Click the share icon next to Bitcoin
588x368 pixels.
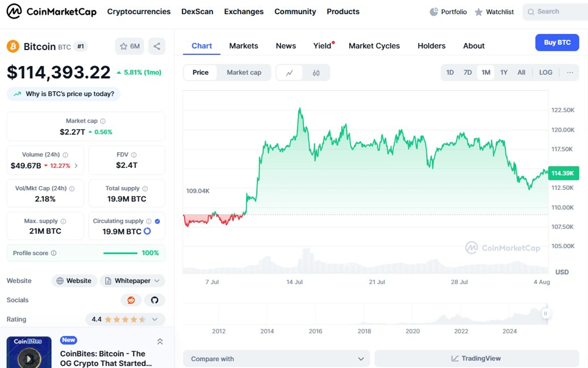click(157, 47)
